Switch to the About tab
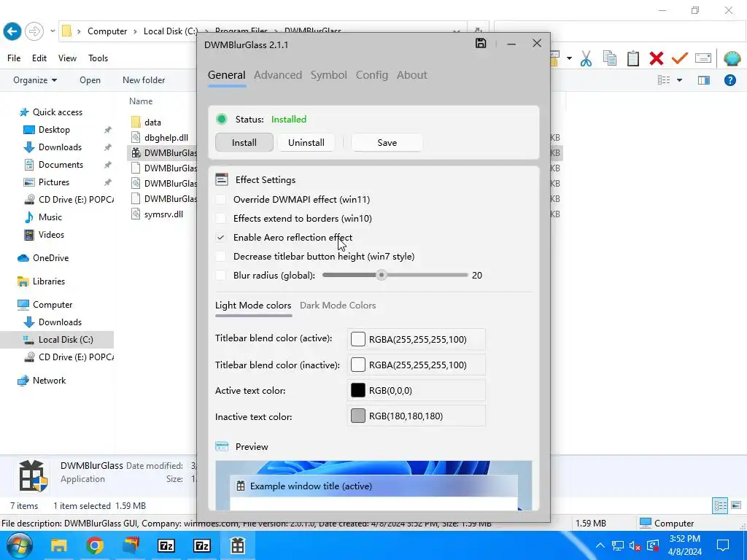The image size is (747, 560). (x=412, y=75)
